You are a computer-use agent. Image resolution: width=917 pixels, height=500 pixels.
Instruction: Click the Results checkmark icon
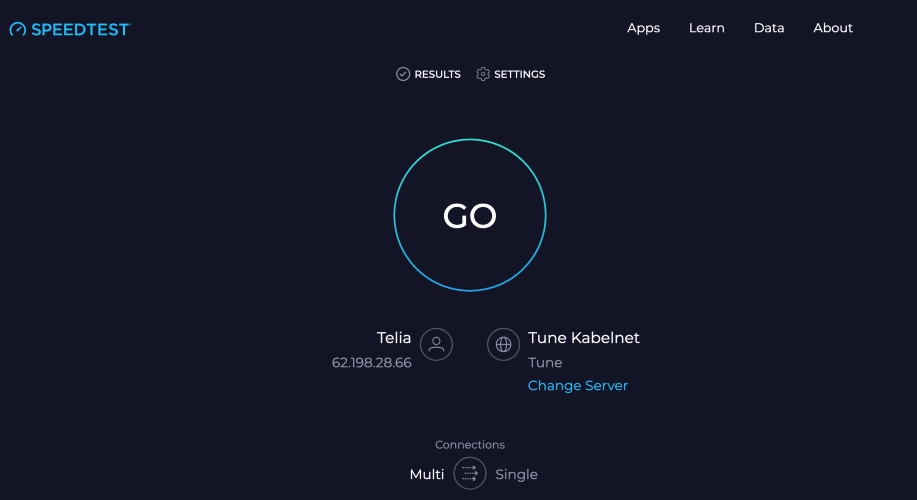(x=403, y=74)
